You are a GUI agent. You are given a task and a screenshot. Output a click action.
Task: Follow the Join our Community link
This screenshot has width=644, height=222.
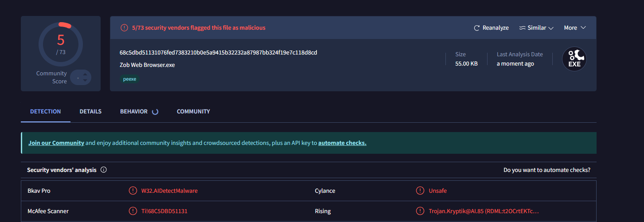coord(56,143)
